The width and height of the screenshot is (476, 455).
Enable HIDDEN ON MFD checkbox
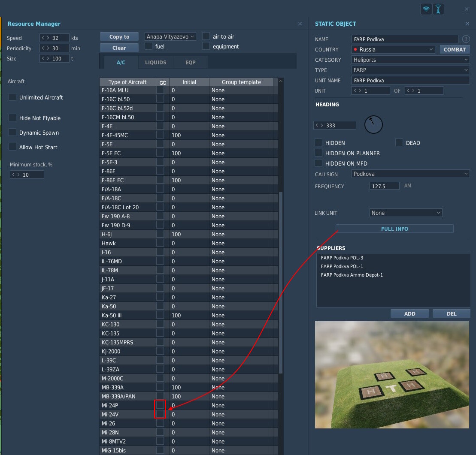[x=318, y=163]
